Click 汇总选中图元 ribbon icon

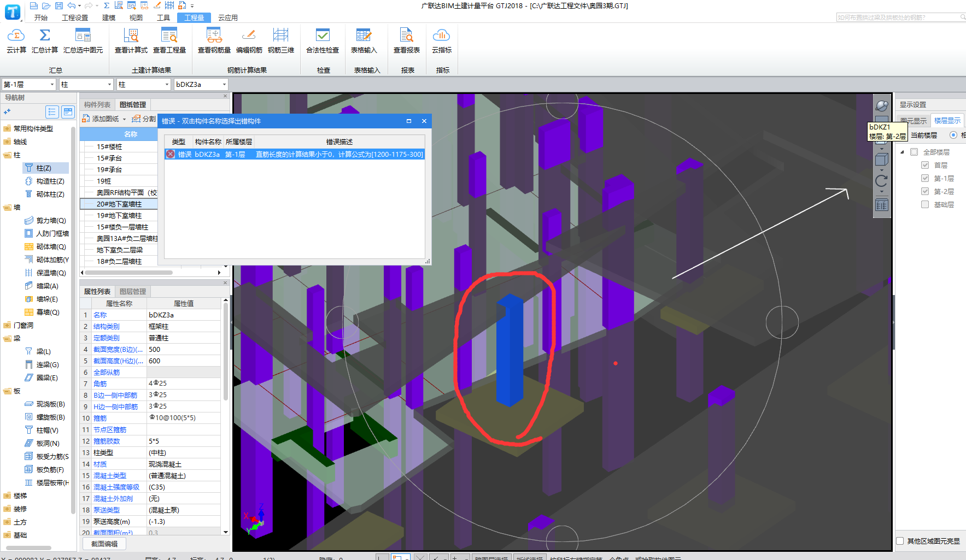coord(83,36)
